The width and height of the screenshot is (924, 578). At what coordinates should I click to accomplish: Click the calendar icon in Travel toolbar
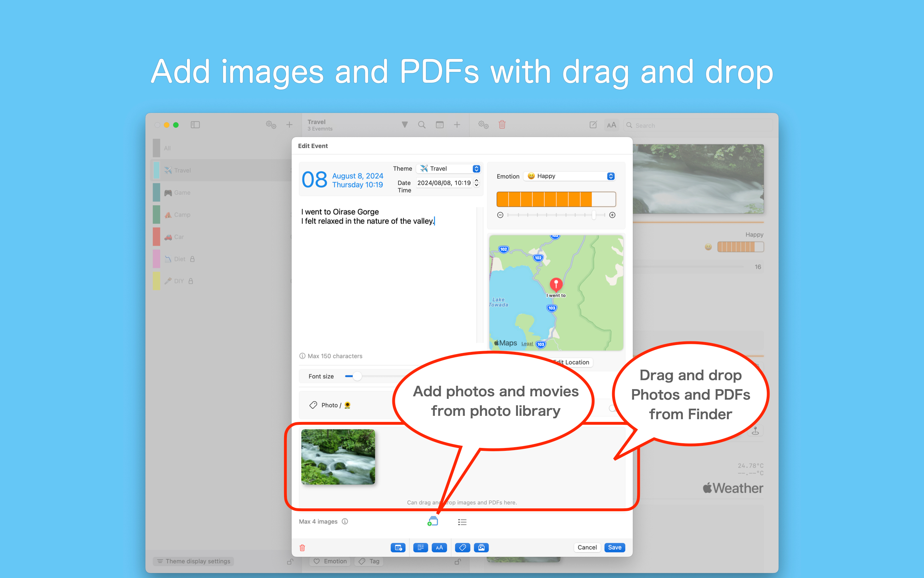[440, 125]
